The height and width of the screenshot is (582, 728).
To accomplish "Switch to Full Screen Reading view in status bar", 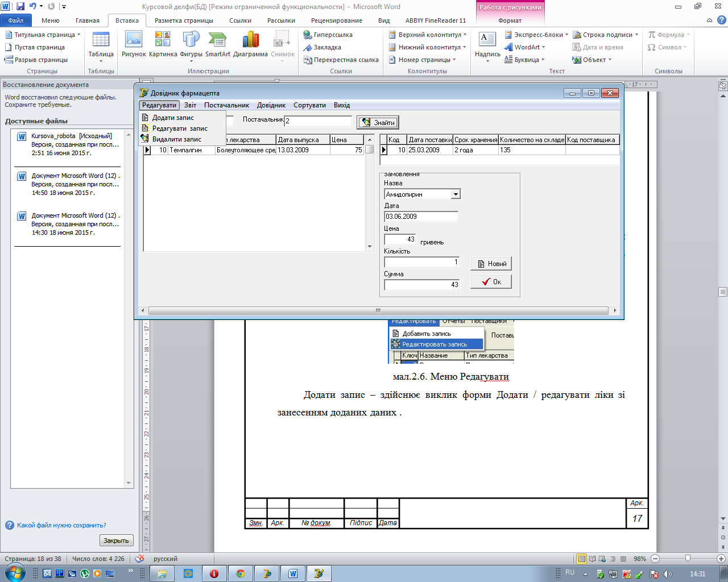I will 592,559.
